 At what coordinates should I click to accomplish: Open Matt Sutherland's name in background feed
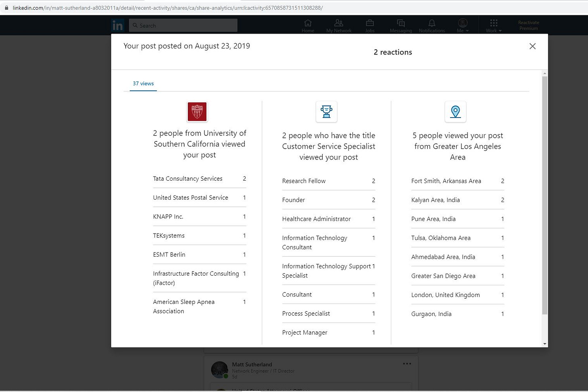point(252,365)
